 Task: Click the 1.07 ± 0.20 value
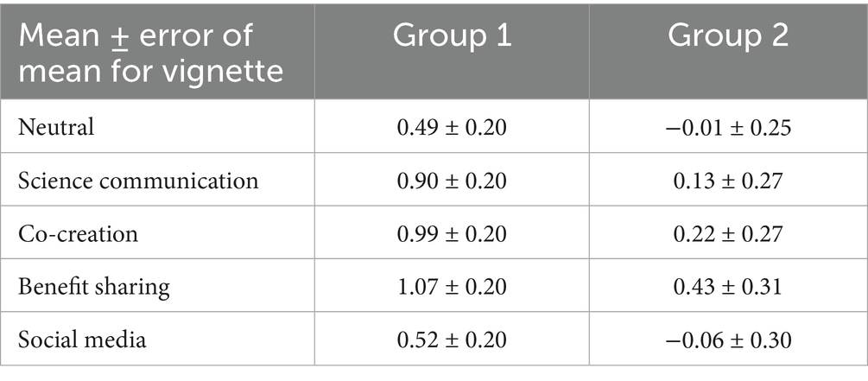451,286
